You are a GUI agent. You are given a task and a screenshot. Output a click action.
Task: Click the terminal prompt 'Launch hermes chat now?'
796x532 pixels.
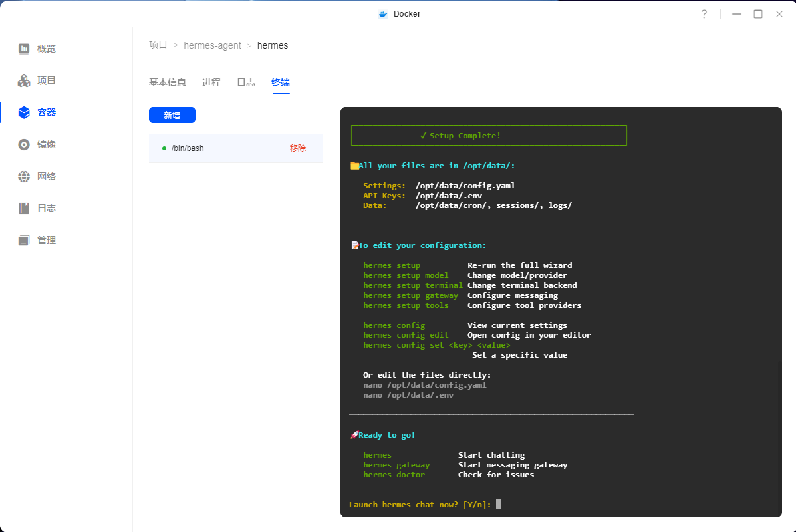pos(420,505)
